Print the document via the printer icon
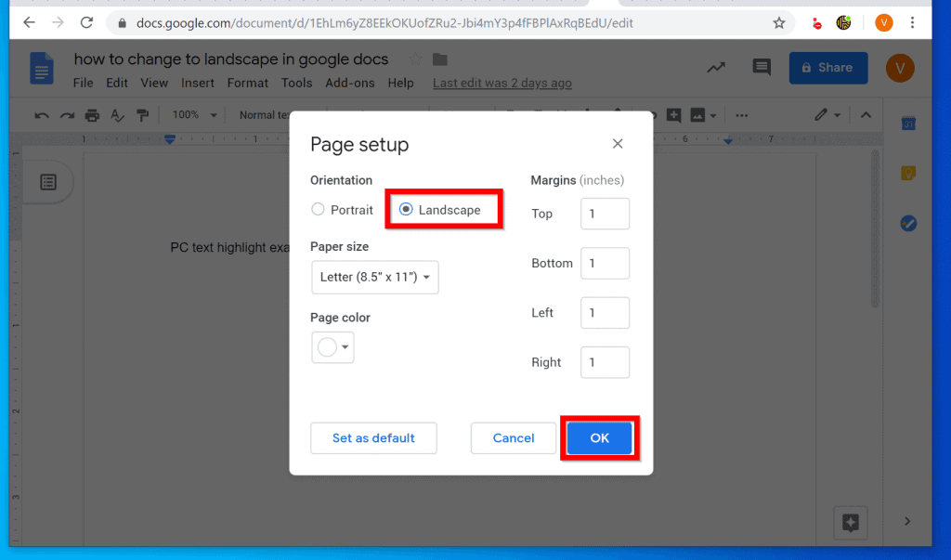Viewport: 951px width, 560px height. coord(92,115)
